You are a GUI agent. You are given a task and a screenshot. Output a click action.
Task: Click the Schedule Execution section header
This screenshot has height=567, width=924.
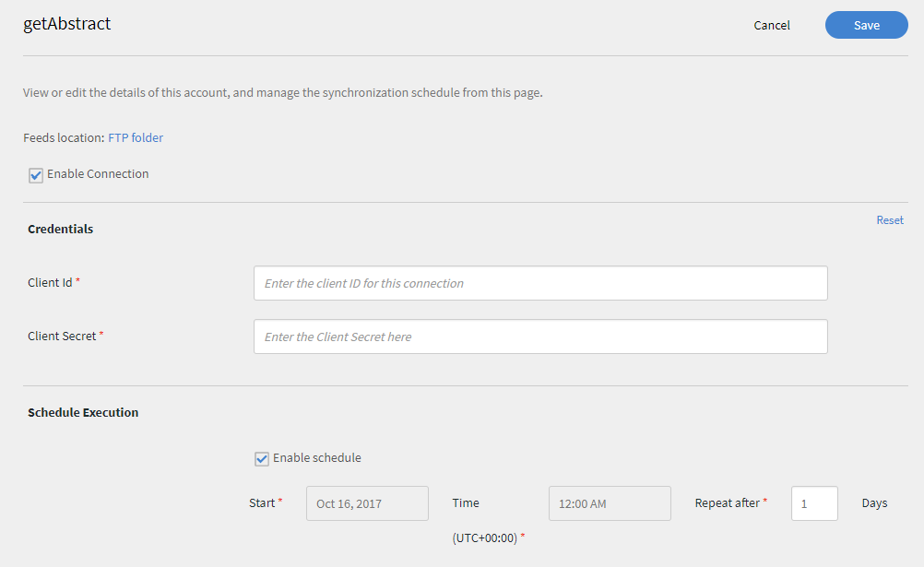[x=82, y=412]
